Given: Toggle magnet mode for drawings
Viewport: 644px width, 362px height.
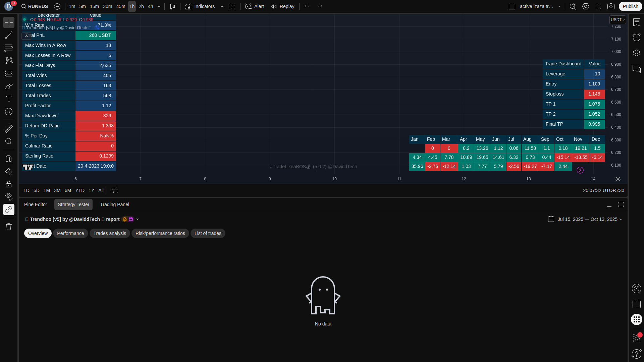Looking at the screenshot, I should (9, 159).
